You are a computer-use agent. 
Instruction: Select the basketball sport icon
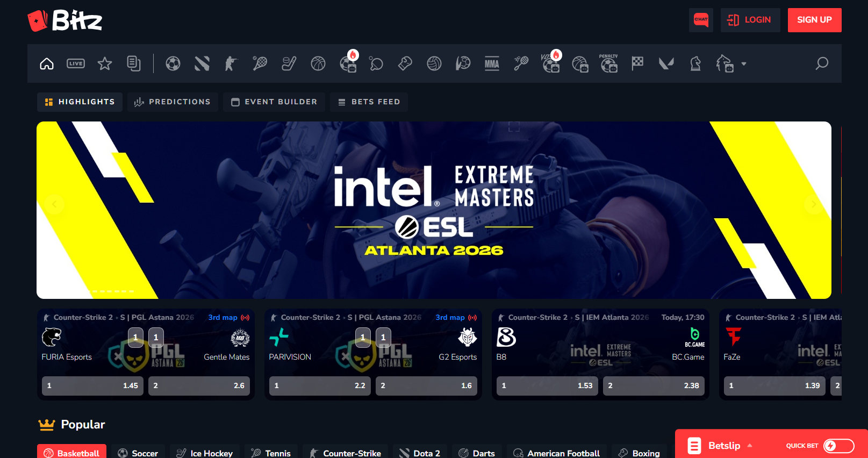318,63
